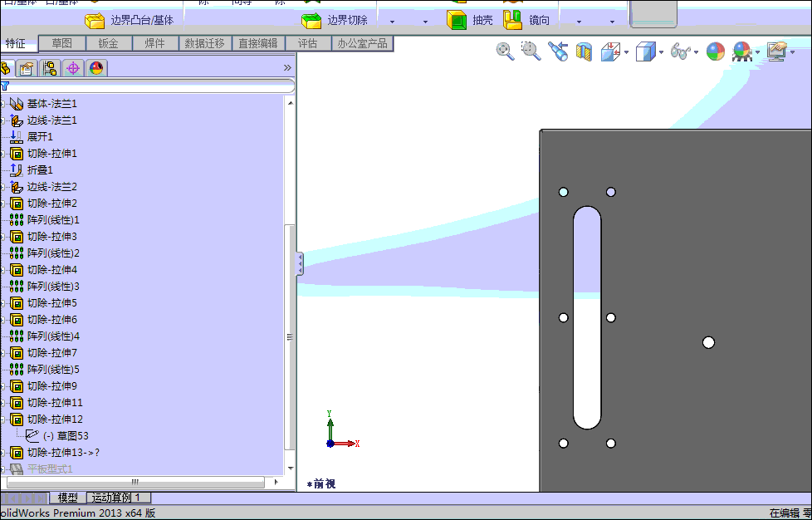
Task: Click the 阵列(线性)1 pattern icon
Action: point(17,220)
